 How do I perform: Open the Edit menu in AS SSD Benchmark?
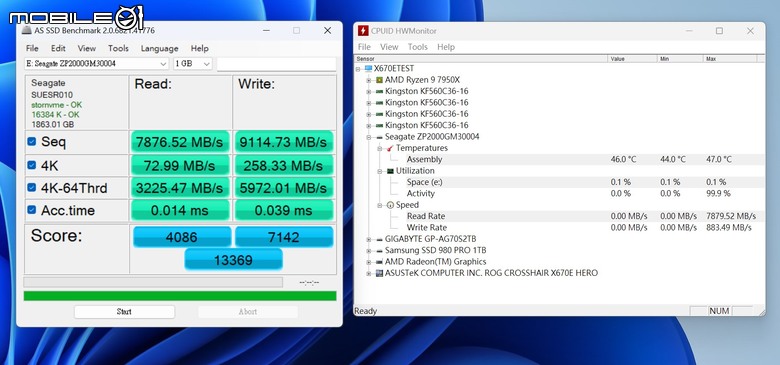tap(58, 48)
